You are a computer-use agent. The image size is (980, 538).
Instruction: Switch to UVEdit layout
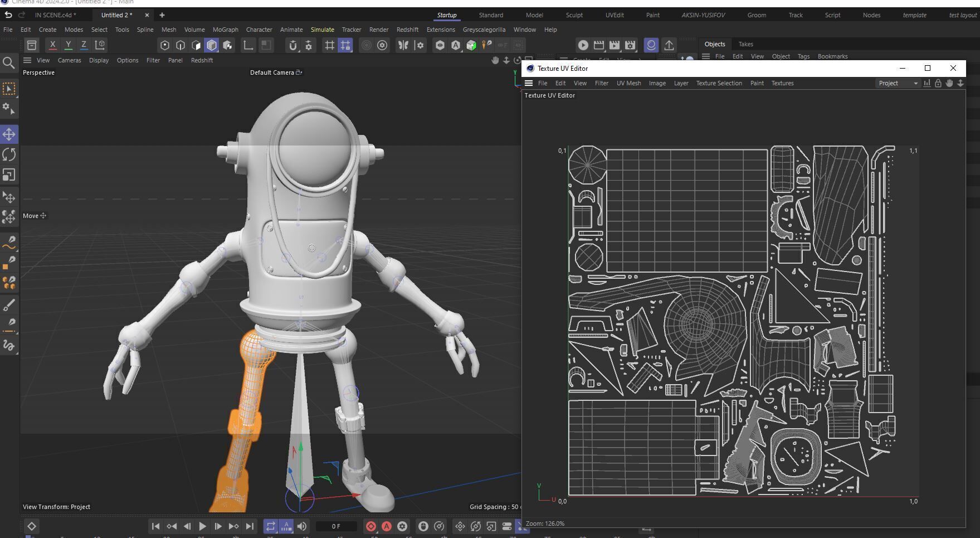(615, 15)
